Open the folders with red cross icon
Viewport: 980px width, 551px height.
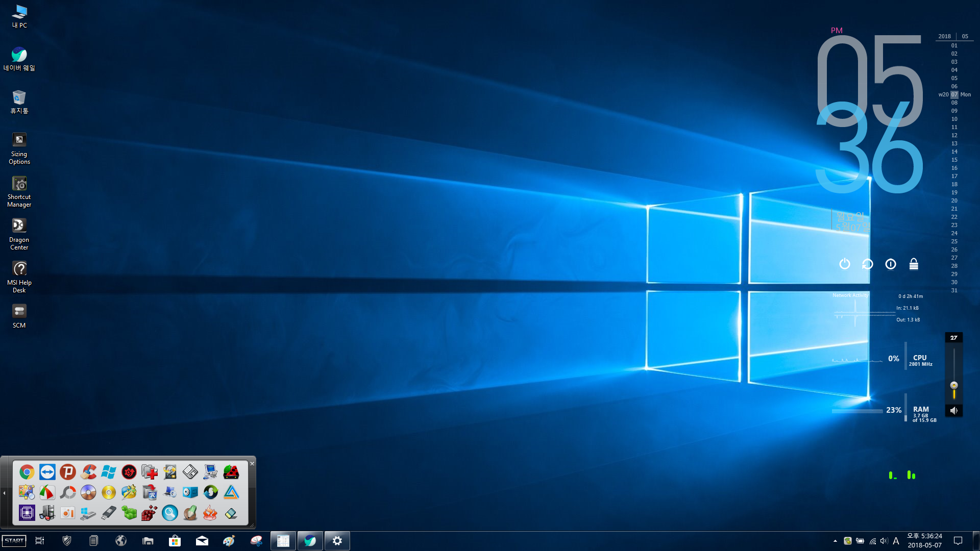[150, 472]
